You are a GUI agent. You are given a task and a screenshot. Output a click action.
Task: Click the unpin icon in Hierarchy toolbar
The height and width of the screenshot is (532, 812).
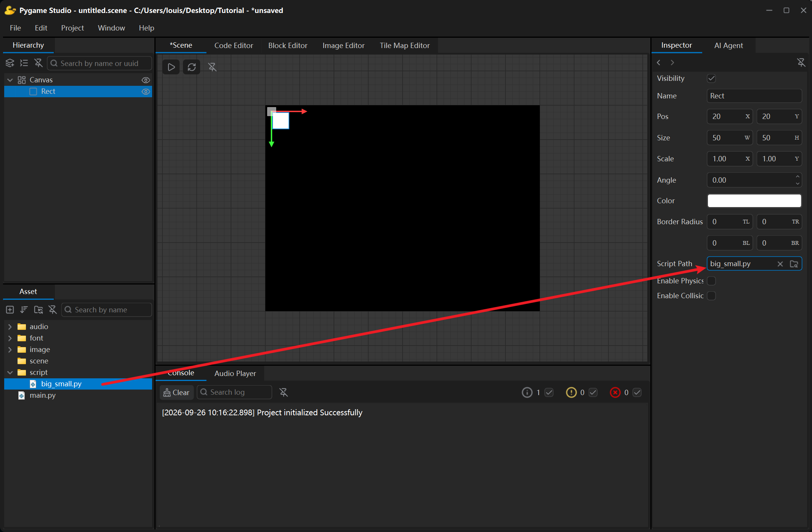click(39, 63)
